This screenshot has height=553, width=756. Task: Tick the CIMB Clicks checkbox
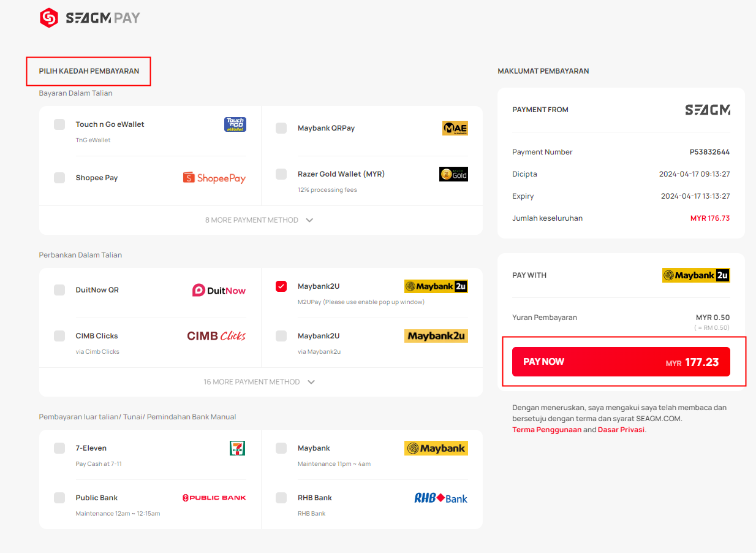click(59, 336)
